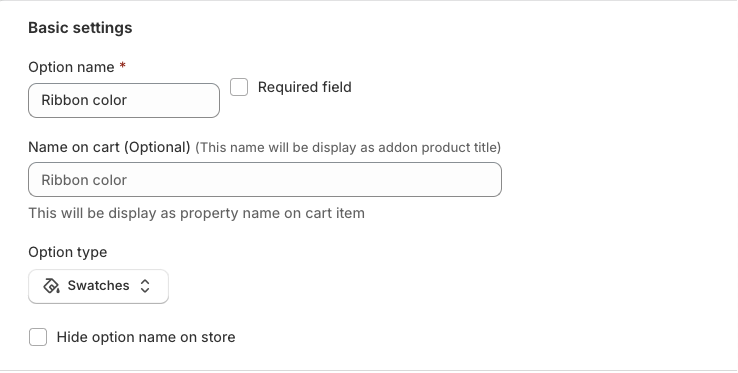
Task: Focus the Option name input field
Action: (124, 100)
